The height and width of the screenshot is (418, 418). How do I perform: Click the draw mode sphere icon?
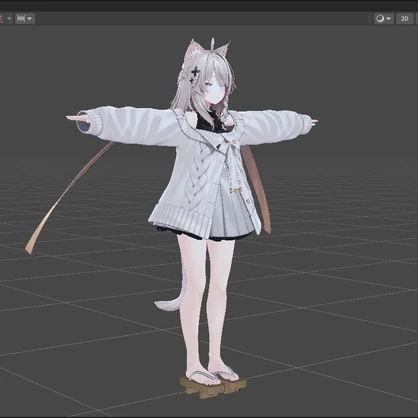pos(380,19)
